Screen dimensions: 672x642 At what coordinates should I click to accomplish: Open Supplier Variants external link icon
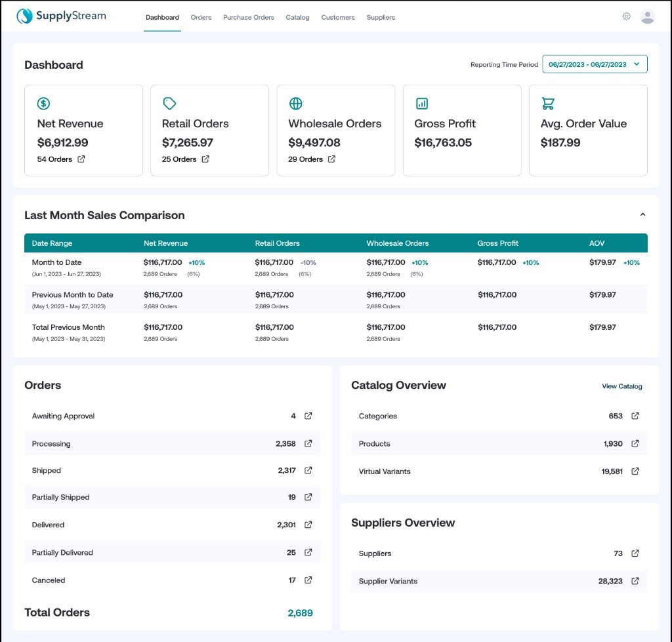click(x=635, y=581)
